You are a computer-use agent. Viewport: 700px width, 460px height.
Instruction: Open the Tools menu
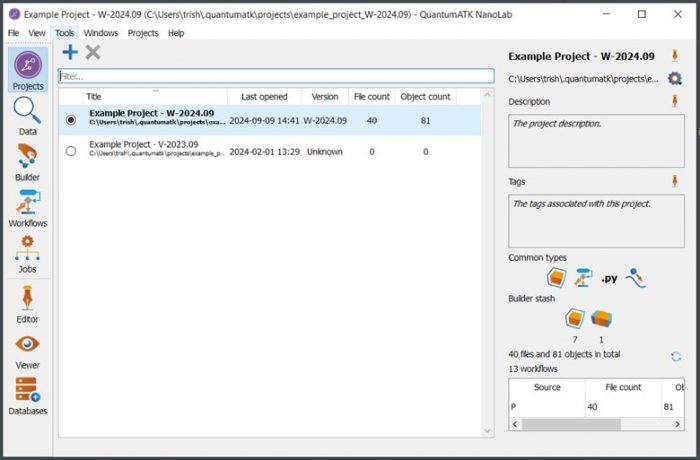click(64, 33)
